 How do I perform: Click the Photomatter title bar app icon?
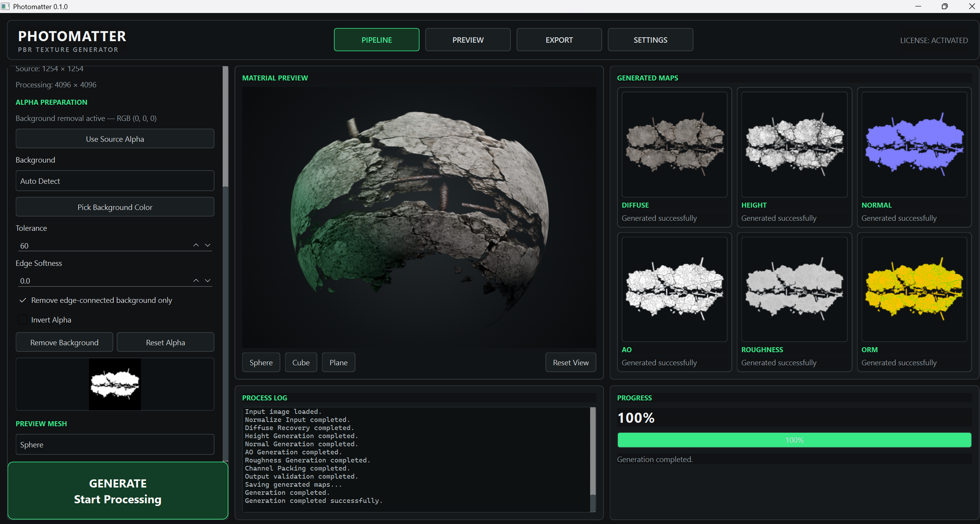(5, 6)
